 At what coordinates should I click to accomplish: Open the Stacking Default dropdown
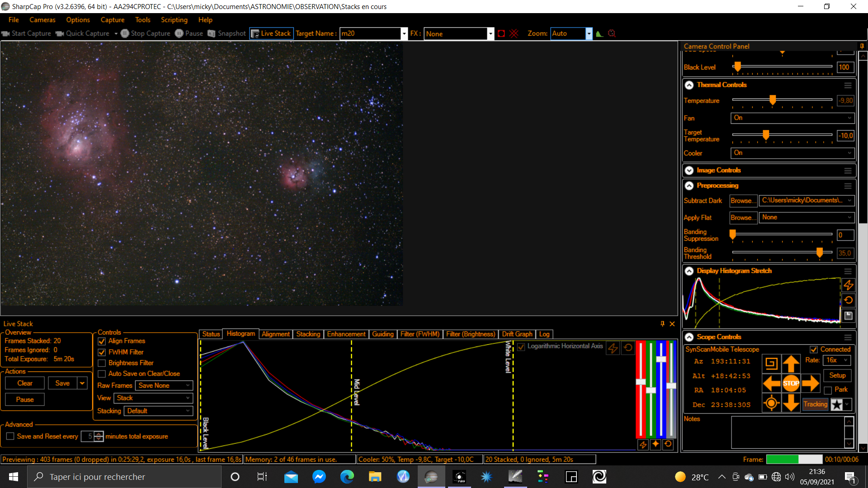[159, 411]
